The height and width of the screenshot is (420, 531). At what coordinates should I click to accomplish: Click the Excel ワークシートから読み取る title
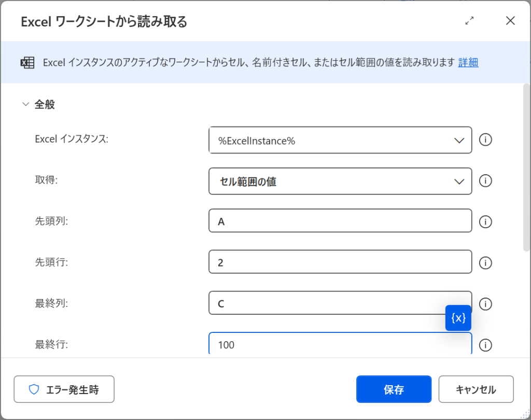coord(104,22)
